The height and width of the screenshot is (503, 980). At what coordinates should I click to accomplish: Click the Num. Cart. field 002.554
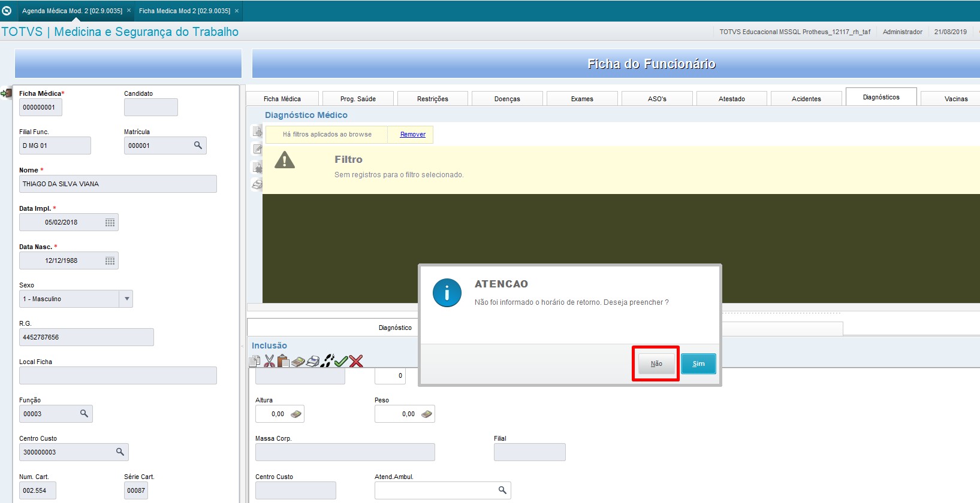(x=38, y=490)
